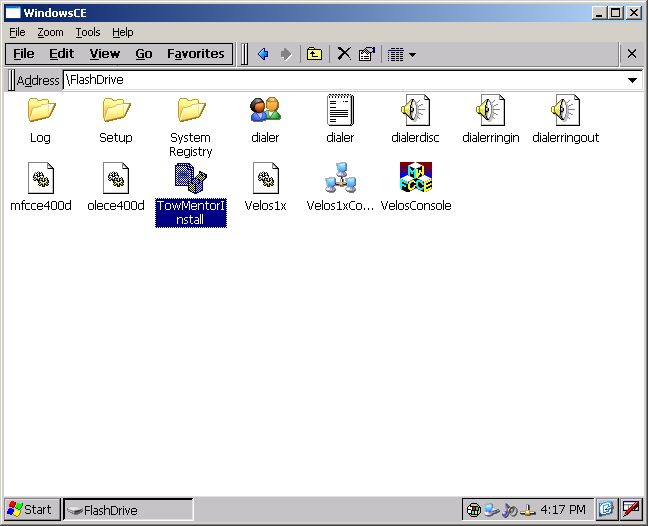Screen dimensions: 648x526
Task: Open the Favorites menu
Action: point(195,54)
